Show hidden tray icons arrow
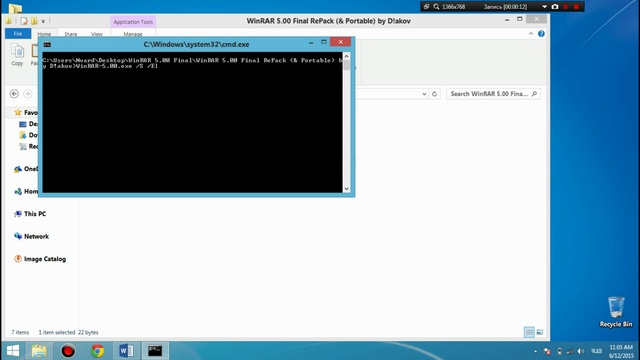 point(536,351)
